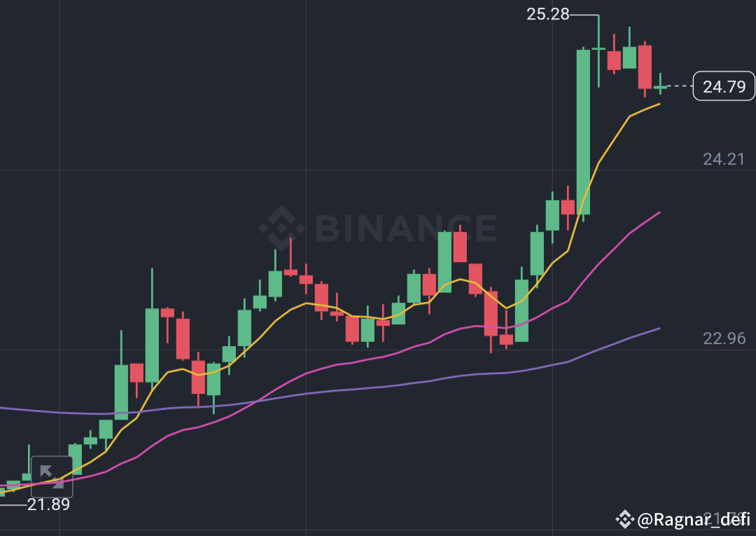Click the 21.89 low price label
The image size is (756, 536).
tap(46, 505)
